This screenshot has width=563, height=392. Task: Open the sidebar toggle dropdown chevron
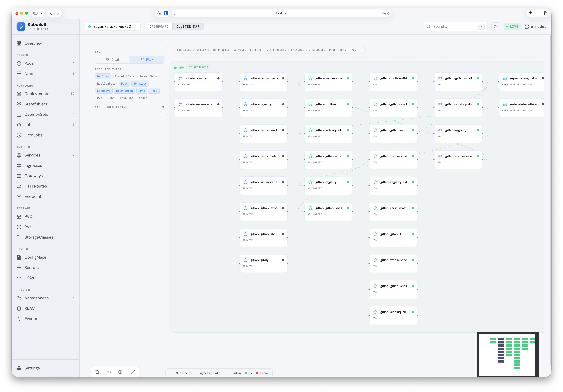pos(41,13)
